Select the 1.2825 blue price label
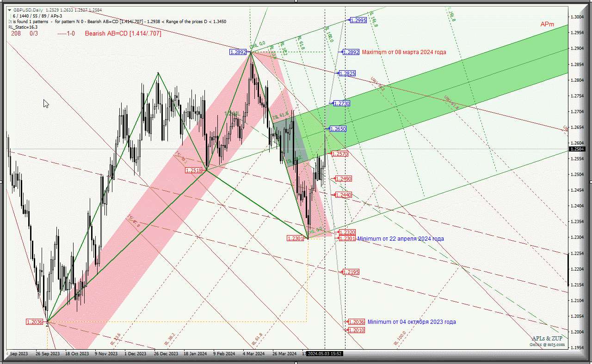The height and width of the screenshot is (364, 592). click(x=347, y=73)
